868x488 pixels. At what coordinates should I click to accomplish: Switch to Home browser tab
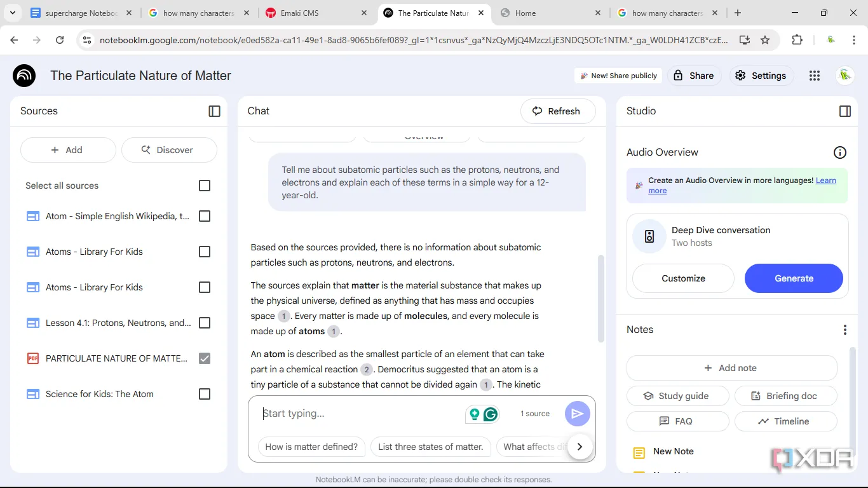[550, 13]
